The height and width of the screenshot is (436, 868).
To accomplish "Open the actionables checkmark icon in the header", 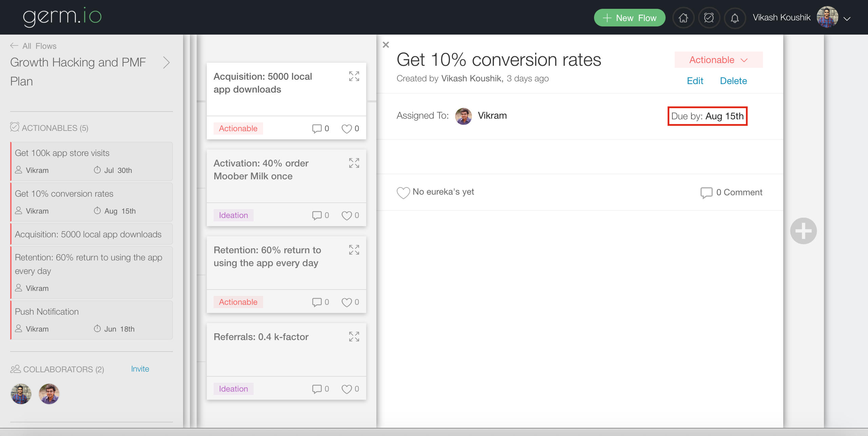I will tap(709, 18).
